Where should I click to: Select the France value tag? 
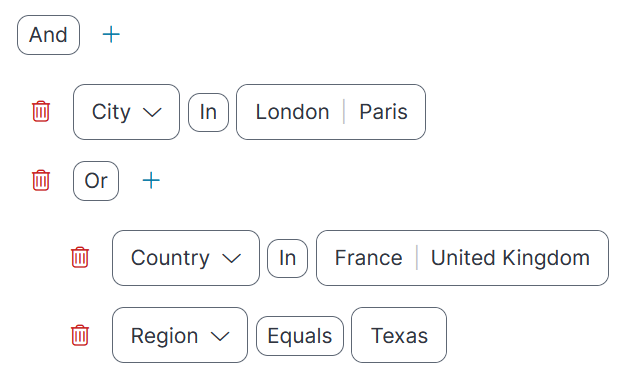click(368, 258)
